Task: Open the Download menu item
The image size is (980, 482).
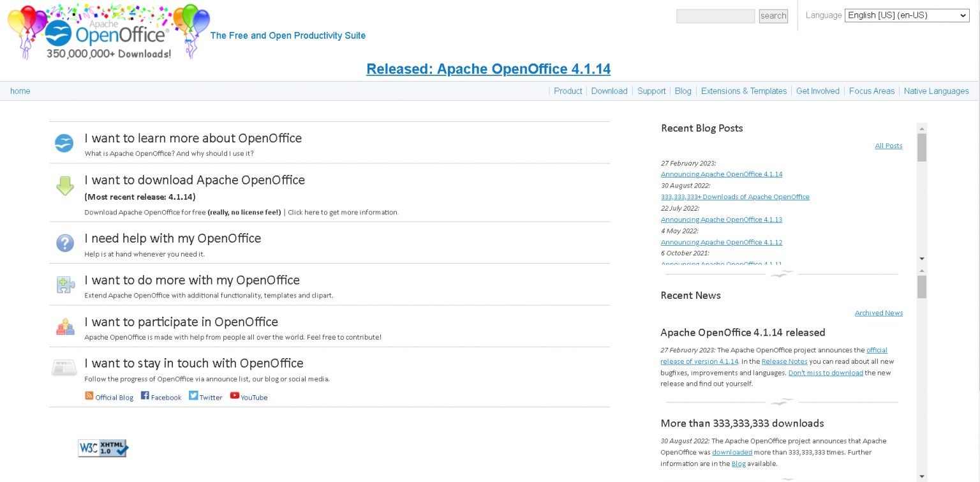Action: [x=609, y=91]
